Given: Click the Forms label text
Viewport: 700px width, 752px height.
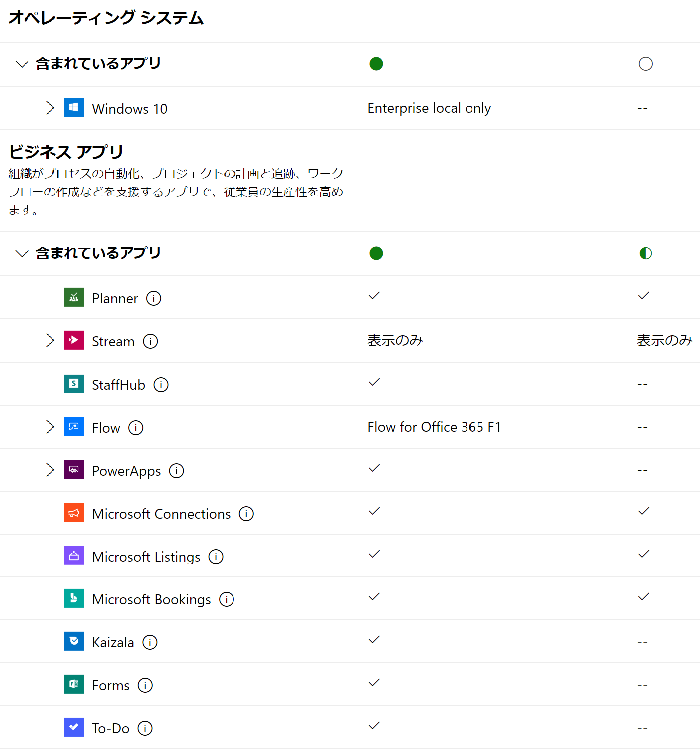Looking at the screenshot, I should coord(111,685).
